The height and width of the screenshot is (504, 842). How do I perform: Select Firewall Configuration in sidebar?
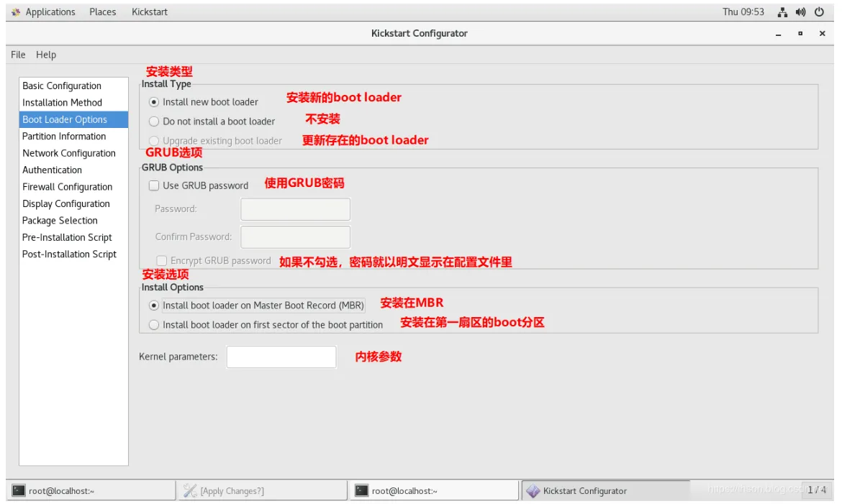coord(73,187)
